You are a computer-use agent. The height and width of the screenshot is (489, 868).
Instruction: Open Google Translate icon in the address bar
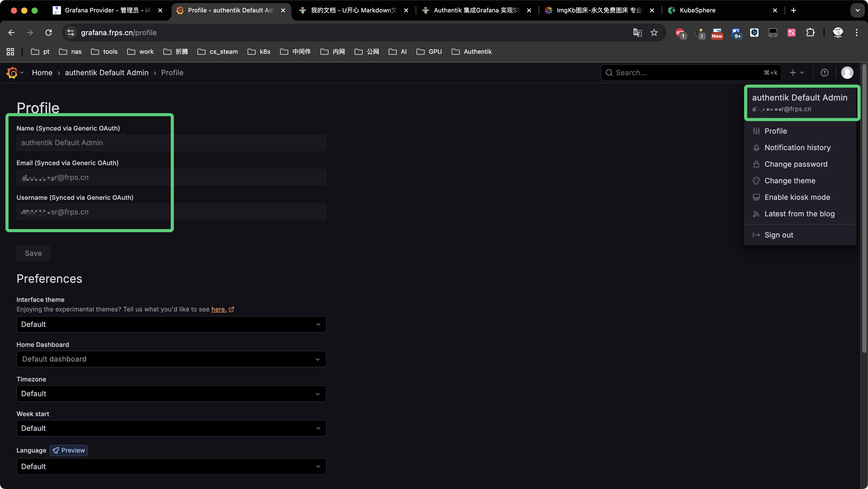coord(637,33)
